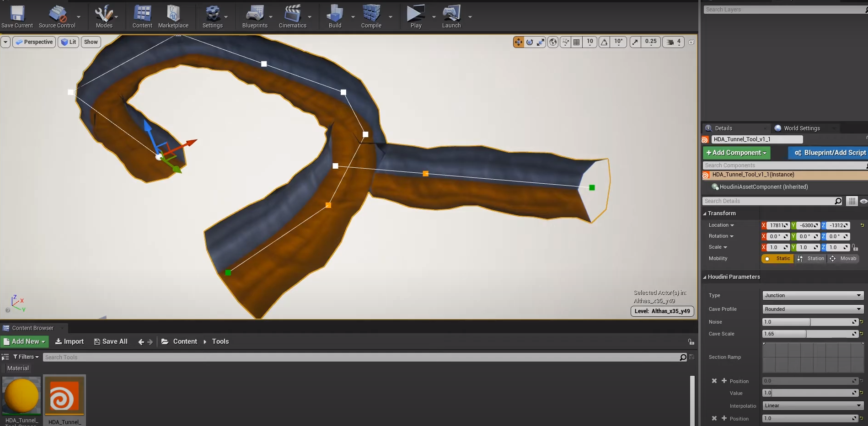Click the Compile toolbar icon
Screen dimensions: 868x426
click(371, 16)
